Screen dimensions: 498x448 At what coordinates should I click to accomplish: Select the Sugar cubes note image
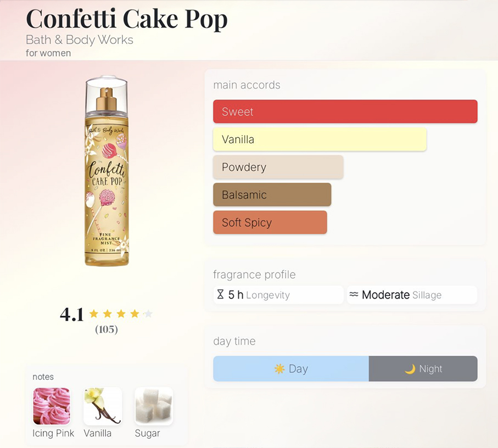tap(154, 406)
